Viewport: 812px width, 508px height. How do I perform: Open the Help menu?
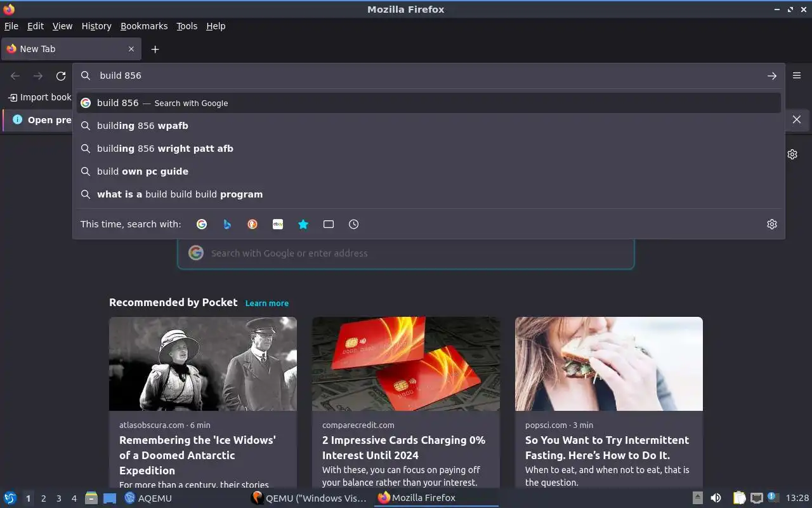pyautogui.click(x=216, y=26)
